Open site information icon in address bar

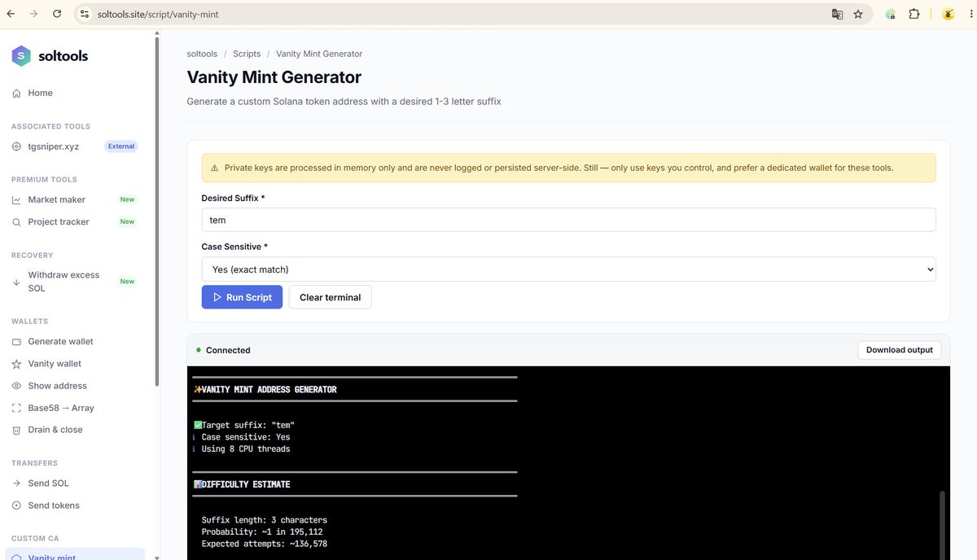coord(85,14)
